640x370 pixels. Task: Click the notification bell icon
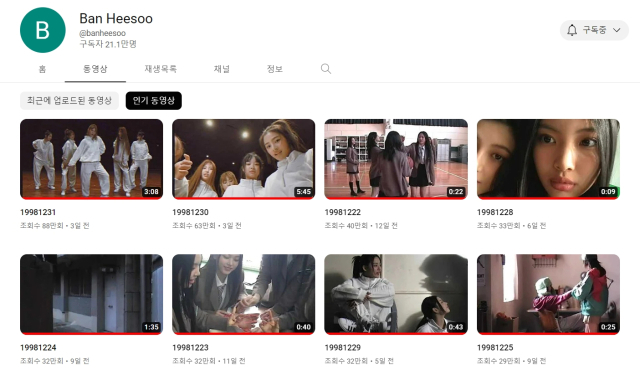click(572, 30)
